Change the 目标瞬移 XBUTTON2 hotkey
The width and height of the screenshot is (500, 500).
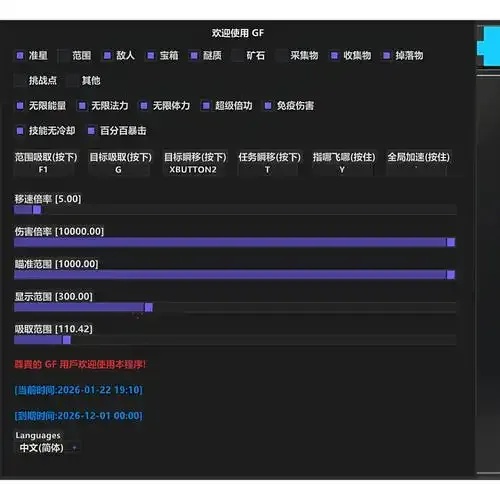pos(193,170)
